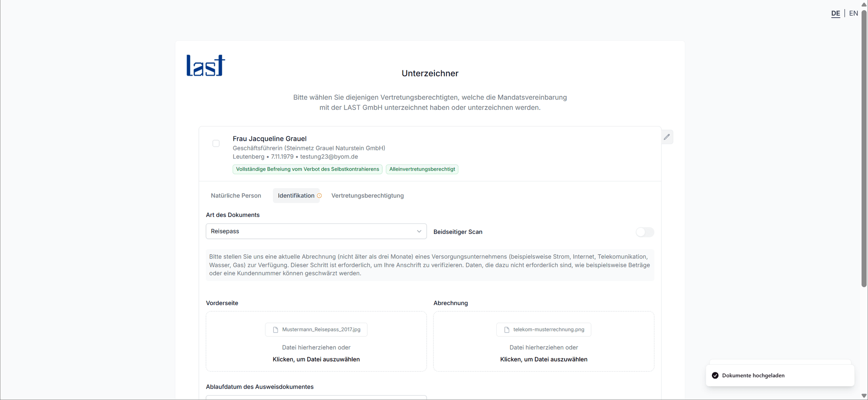Click the pencil edit icon beside Jacqueline Grauel

click(667, 137)
